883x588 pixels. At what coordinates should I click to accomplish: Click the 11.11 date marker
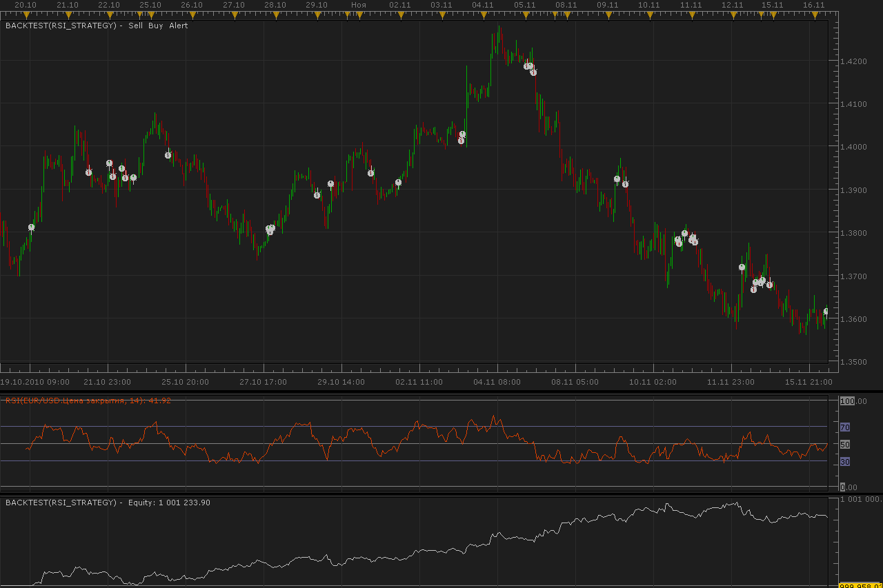[691, 5]
